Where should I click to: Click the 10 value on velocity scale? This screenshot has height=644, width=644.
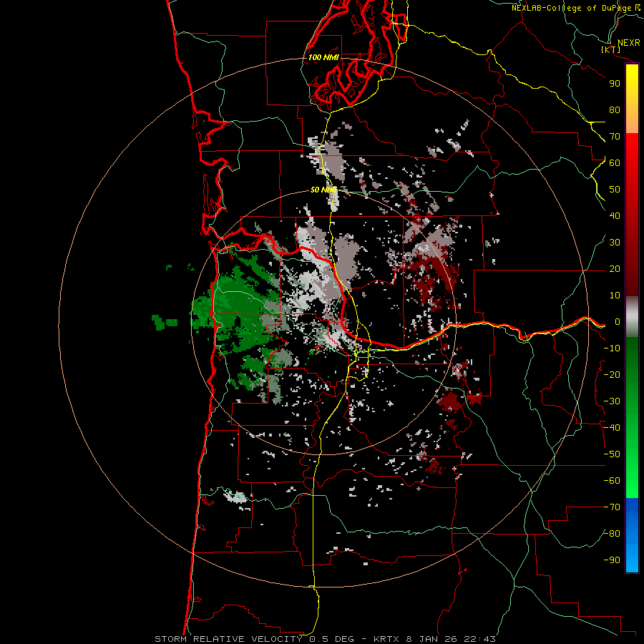[x=615, y=296]
